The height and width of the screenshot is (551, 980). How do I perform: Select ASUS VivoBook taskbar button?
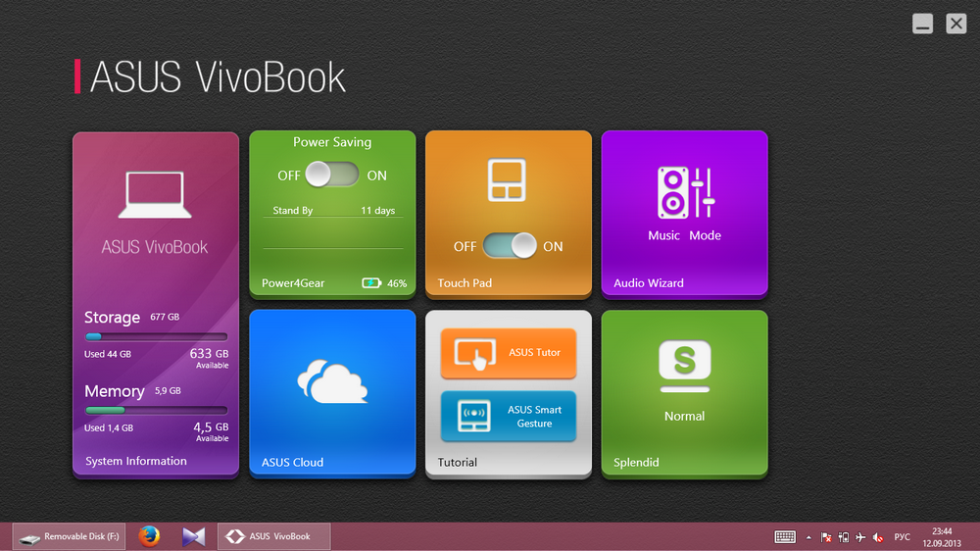tap(273, 536)
